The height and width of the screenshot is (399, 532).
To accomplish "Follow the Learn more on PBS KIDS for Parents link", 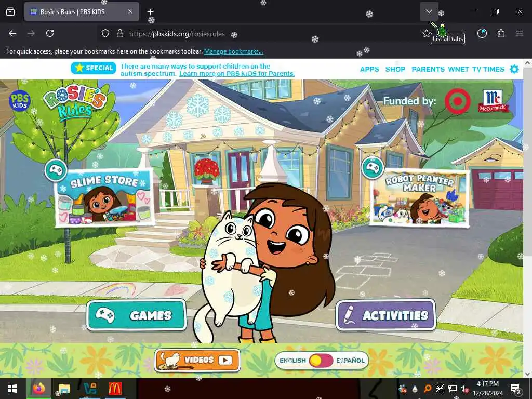I will coord(237,74).
